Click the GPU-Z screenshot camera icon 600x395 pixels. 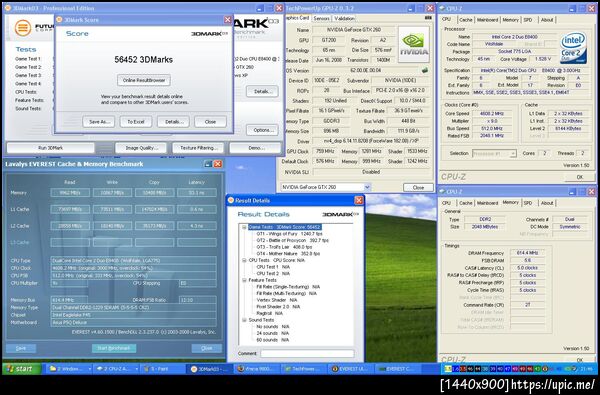[428, 18]
